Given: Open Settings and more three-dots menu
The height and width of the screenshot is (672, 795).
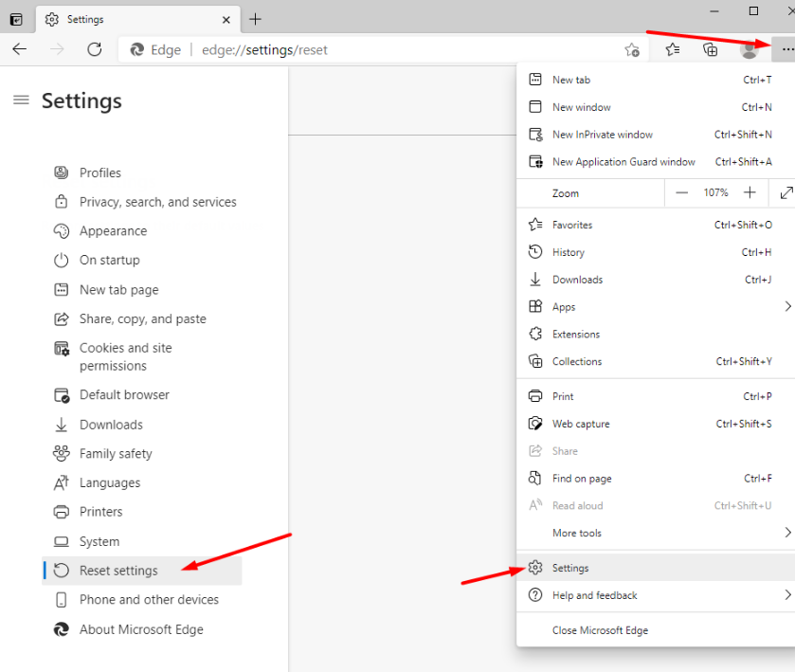Looking at the screenshot, I should (784, 49).
